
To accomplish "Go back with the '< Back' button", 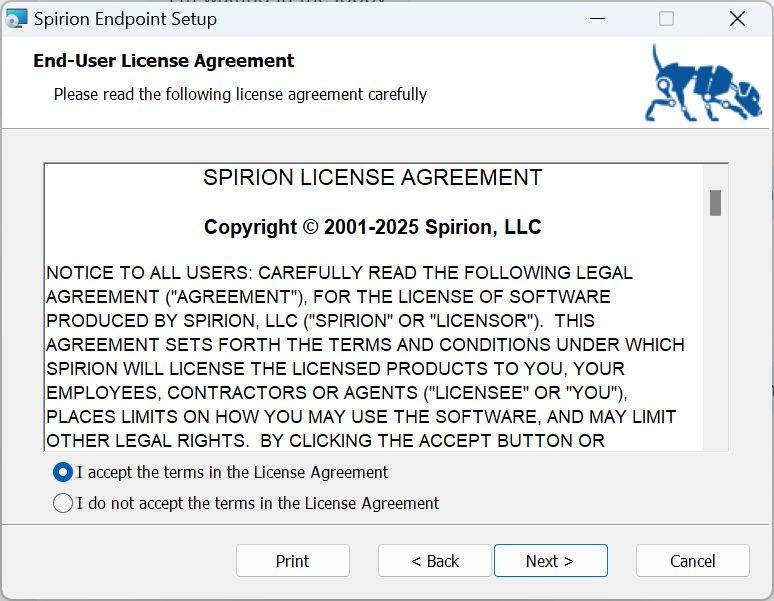I will click(435, 561).
